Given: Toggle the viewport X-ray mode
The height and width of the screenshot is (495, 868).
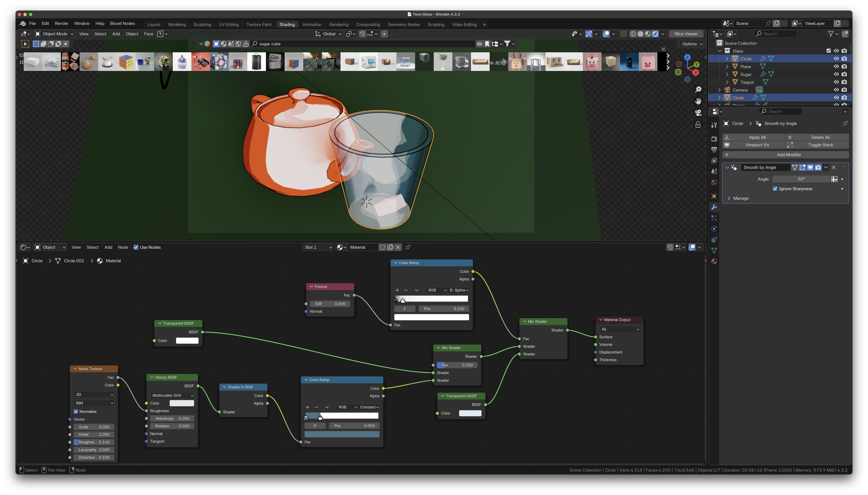Looking at the screenshot, I should 623,34.
